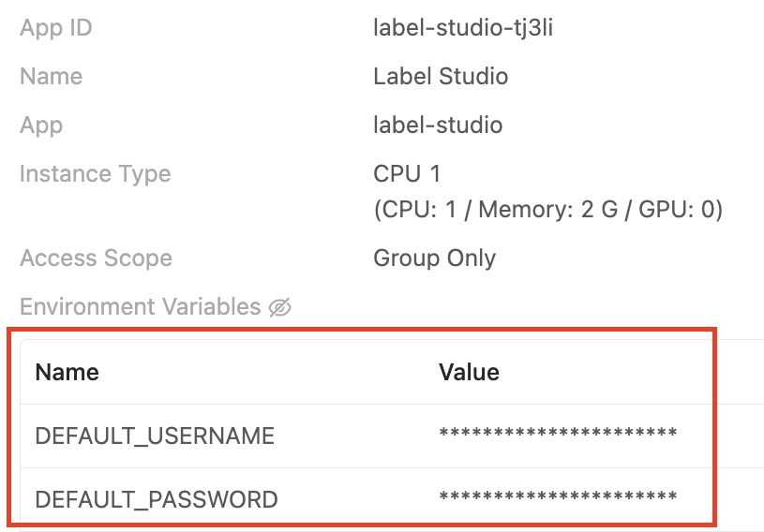Click the masked value for DEFAULT_PASSWORD

point(558,496)
